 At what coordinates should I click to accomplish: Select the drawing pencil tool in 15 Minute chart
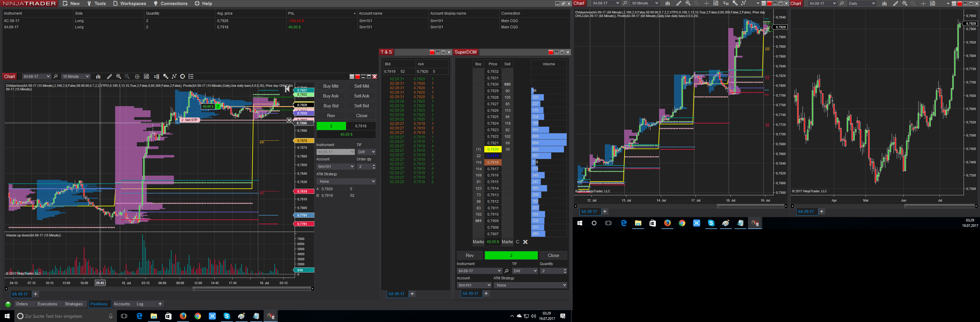(x=109, y=76)
